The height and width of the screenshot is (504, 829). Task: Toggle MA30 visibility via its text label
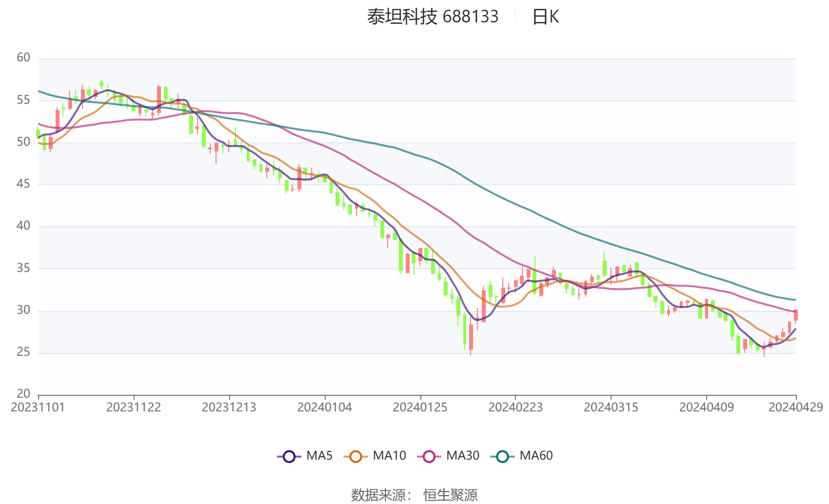pyautogui.click(x=462, y=456)
